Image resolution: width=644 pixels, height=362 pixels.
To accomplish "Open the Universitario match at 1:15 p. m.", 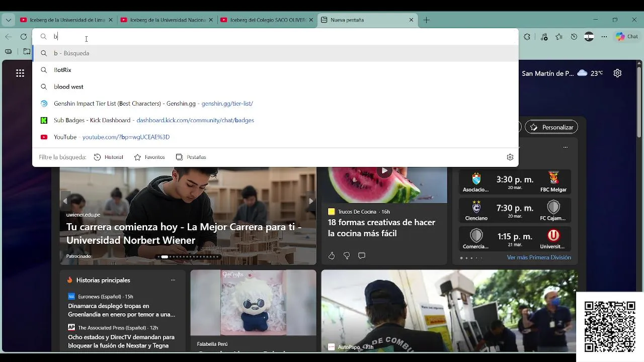I will click(515, 239).
